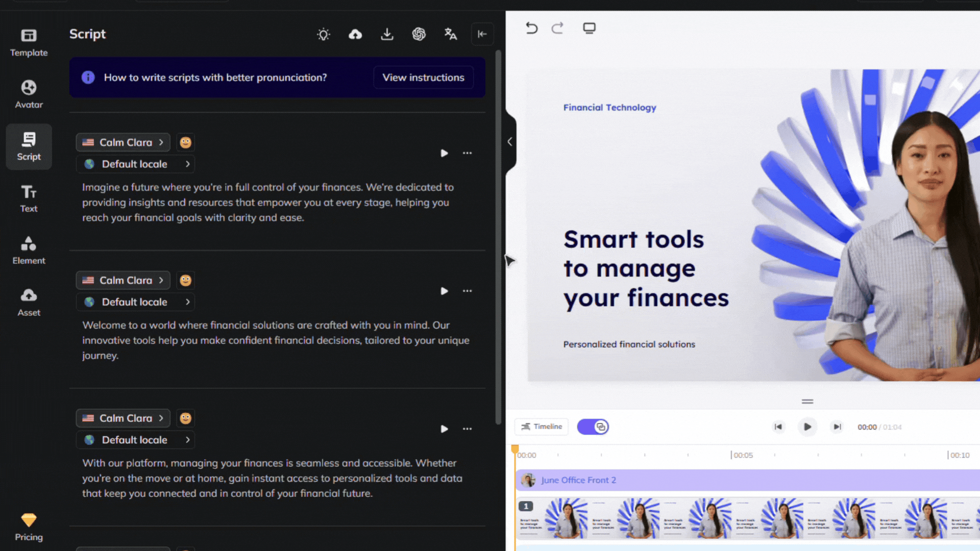Click the cloud upload script icon

pos(355,34)
